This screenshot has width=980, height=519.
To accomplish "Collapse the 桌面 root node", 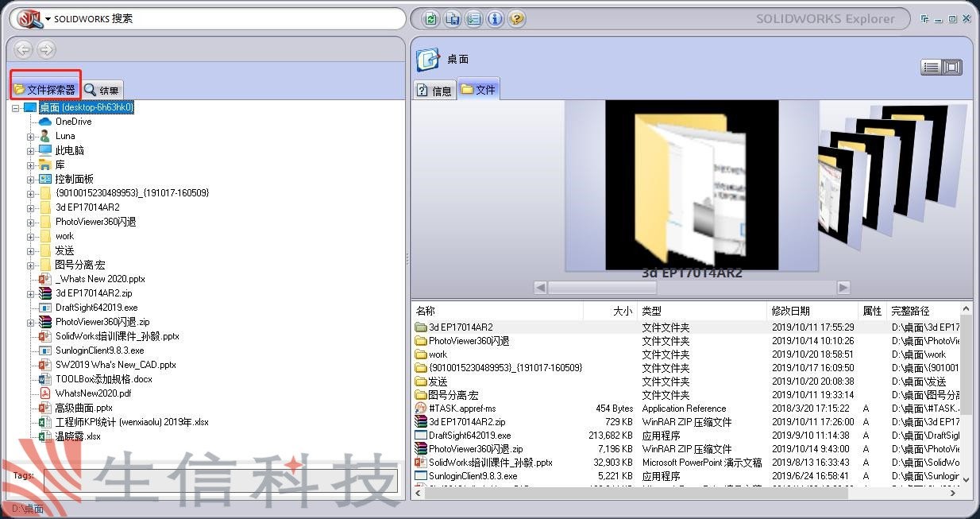I will click(x=15, y=107).
